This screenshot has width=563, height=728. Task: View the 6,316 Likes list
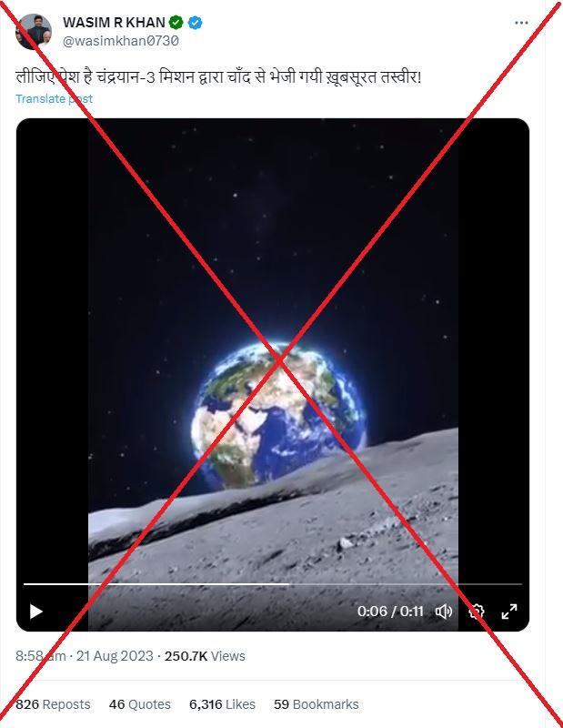(x=222, y=704)
